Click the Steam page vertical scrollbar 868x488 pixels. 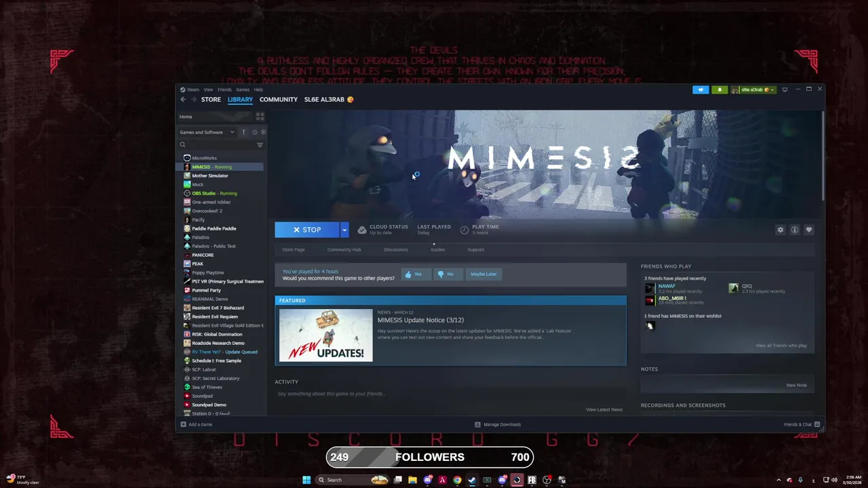point(823,156)
